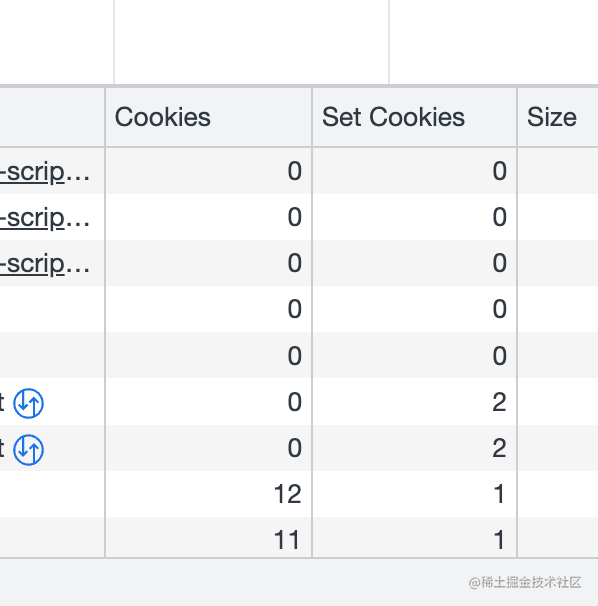Click the first websocket up-down arrows icon
This screenshot has width=598, height=606.
(x=29, y=403)
